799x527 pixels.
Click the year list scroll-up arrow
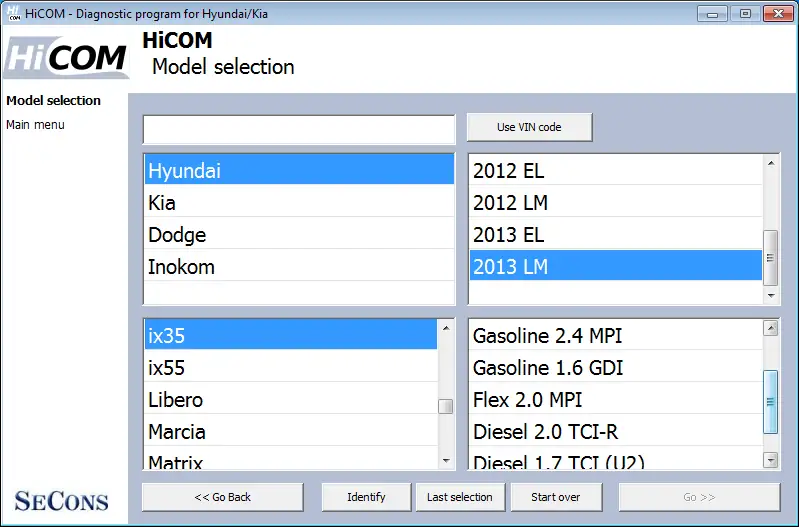pyautogui.click(x=771, y=164)
